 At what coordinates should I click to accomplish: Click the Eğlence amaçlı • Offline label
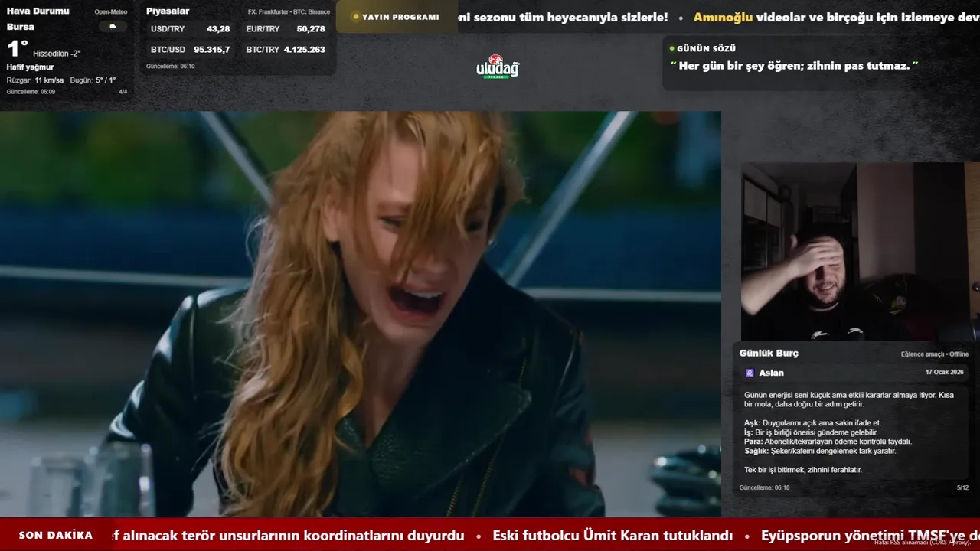coord(935,354)
